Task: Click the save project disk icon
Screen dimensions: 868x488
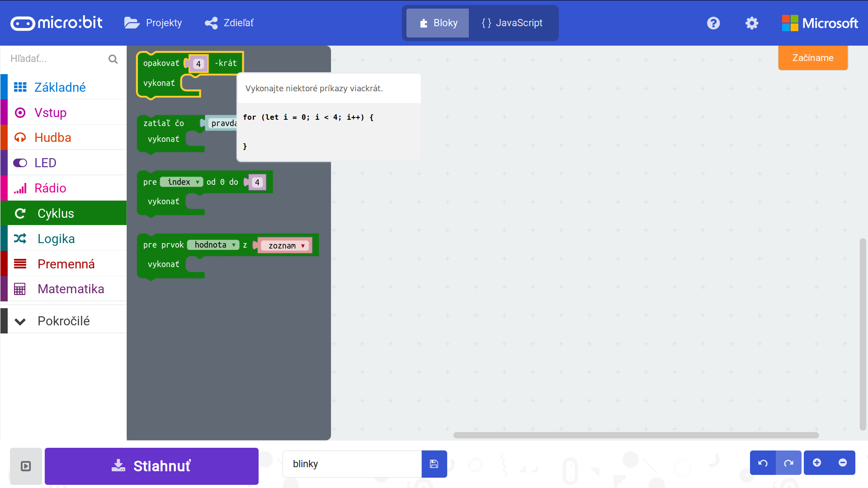Action: pyautogui.click(x=434, y=464)
